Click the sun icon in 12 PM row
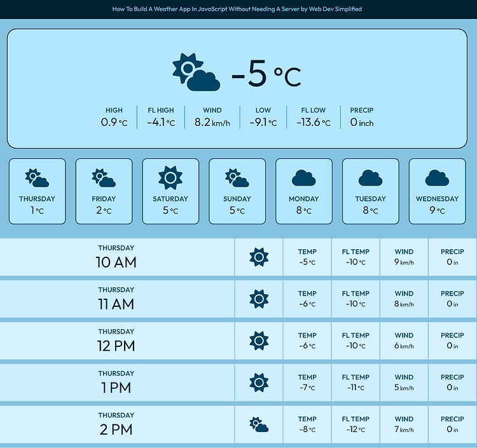Screen dimensions: 477x448 pos(259,341)
